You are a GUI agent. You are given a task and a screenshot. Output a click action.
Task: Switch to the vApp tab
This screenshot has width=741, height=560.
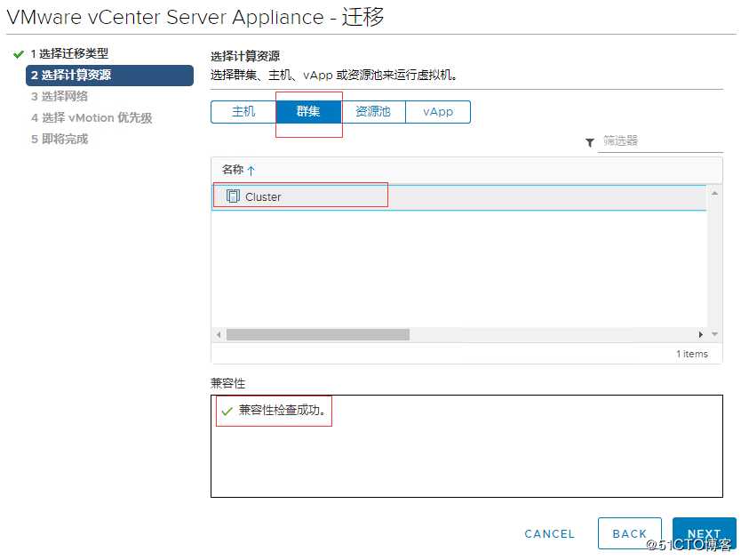point(438,112)
